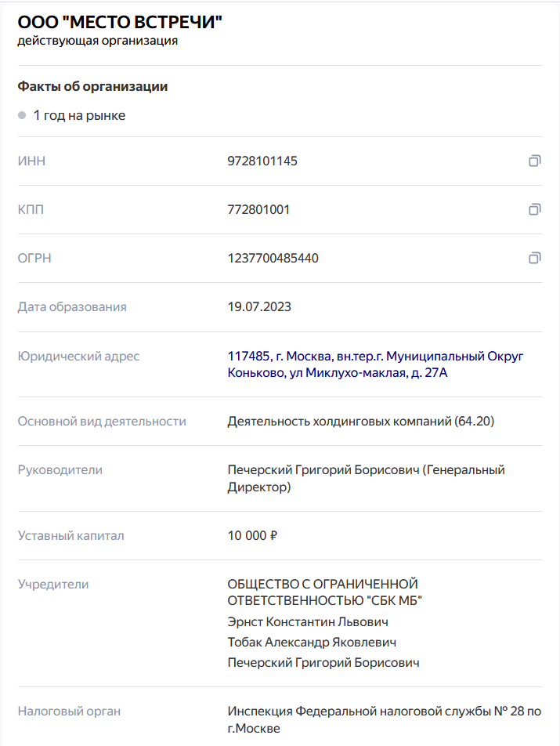Click the КПП value 772801001
This screenshot has height=746, width=560.
258,210
